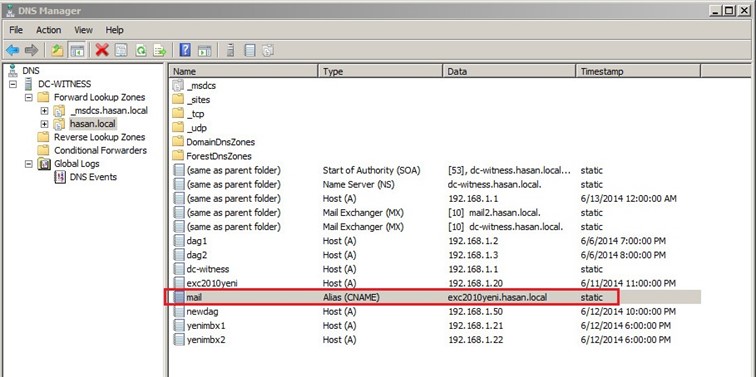Click the record icon beside newdag
The width and height of the screenshot is (756, 377).
pos(178,311)
